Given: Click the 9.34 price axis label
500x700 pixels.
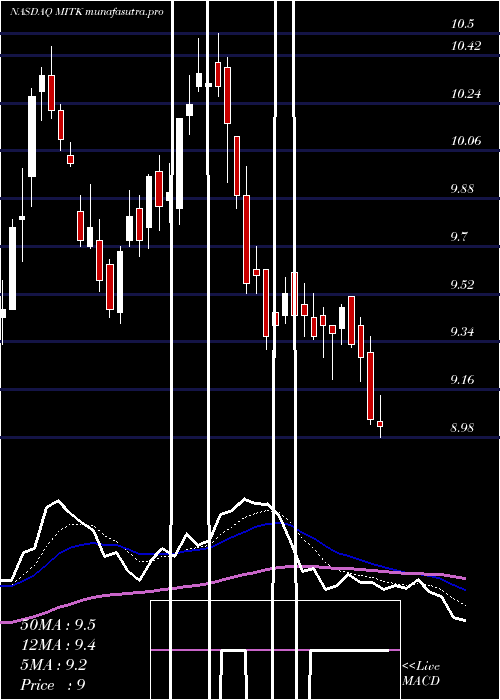Looking at the screenshot, I should tap(462, 332).
